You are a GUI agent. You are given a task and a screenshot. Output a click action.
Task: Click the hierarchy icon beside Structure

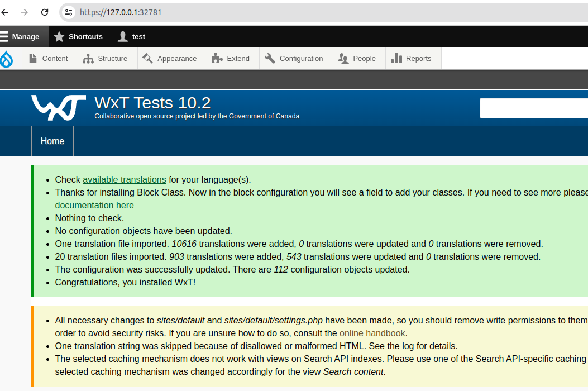(88, 59)
